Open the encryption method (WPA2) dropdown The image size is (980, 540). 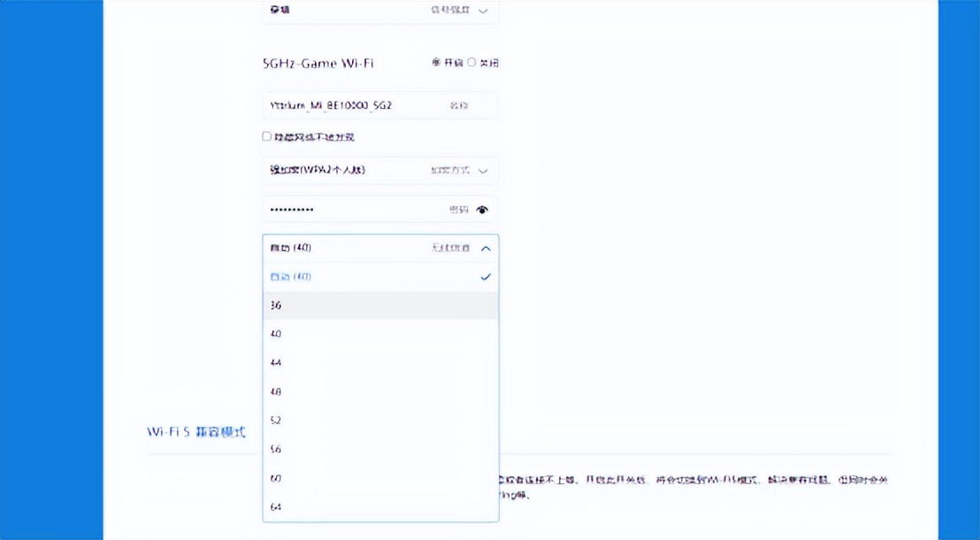(380, 170)
